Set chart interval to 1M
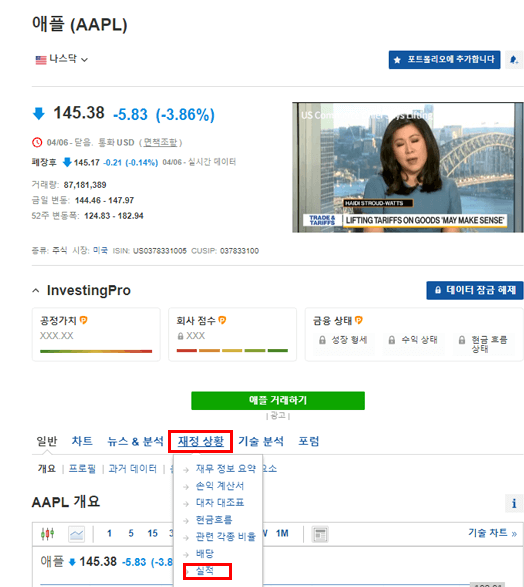 coord(282,533)
